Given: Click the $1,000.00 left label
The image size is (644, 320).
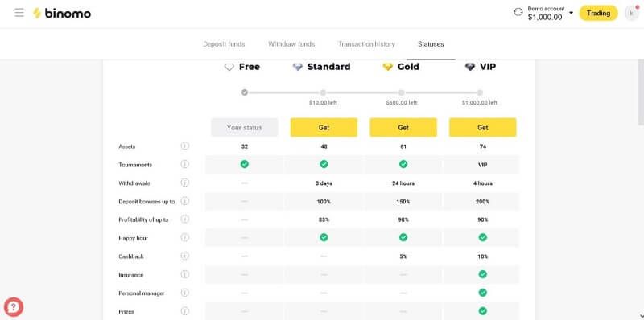Looking at the screenshot, I should click(480, 103).
